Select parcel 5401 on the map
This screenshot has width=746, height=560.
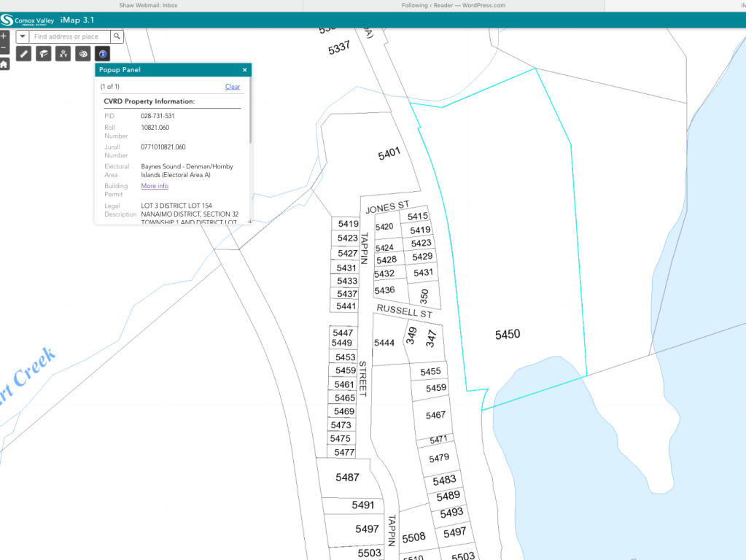(x=389, y=155)
